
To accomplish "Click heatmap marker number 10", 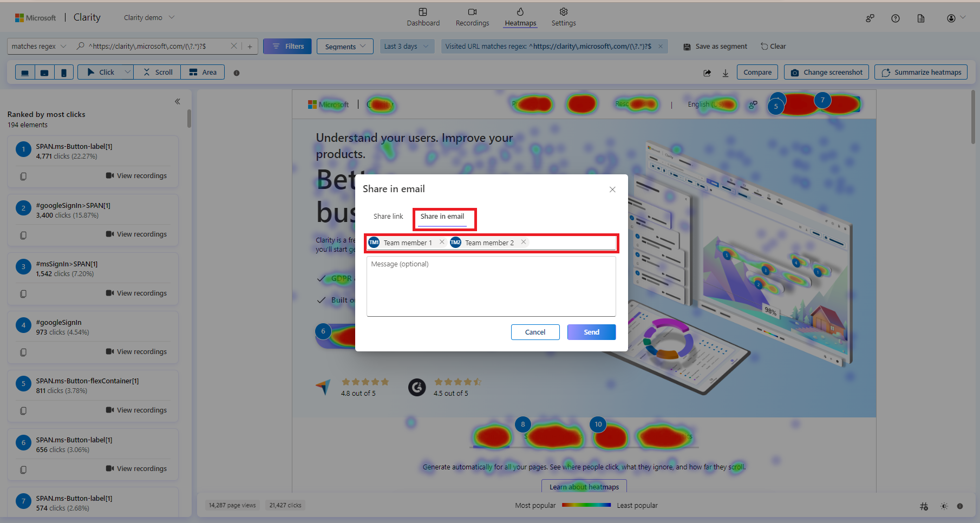I will (598, 424).
